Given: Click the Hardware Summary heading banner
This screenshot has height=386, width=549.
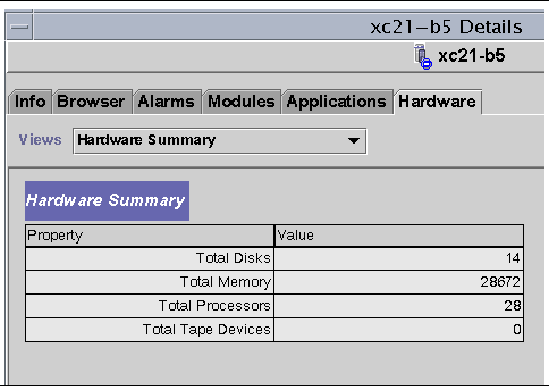Looking at the screenshot, I should click(x=107, y=201).
